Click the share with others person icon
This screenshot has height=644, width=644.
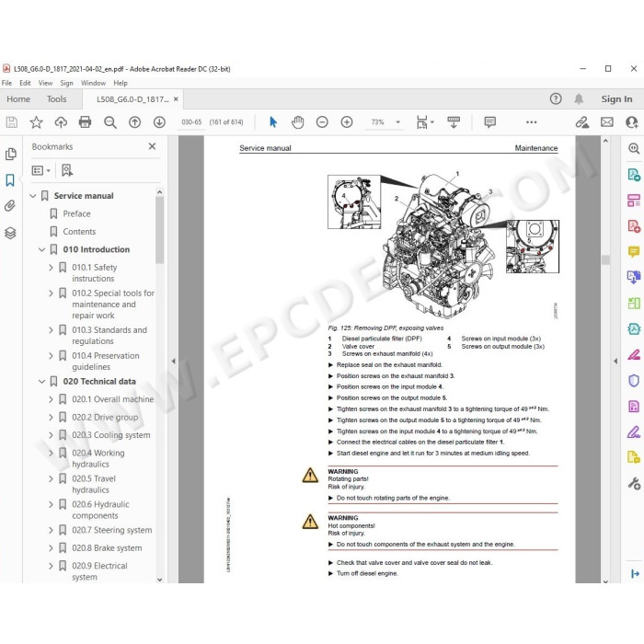point(631,122)
